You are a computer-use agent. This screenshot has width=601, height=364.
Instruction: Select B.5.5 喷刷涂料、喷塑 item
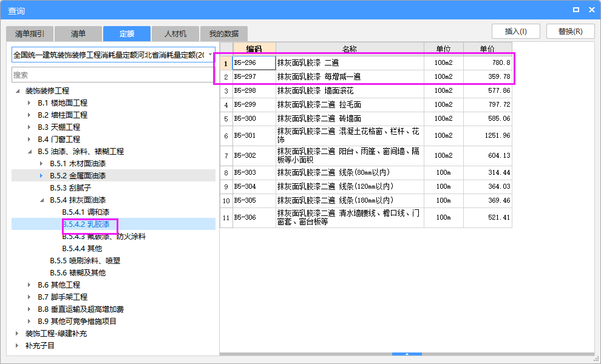[x=85, y=261]
